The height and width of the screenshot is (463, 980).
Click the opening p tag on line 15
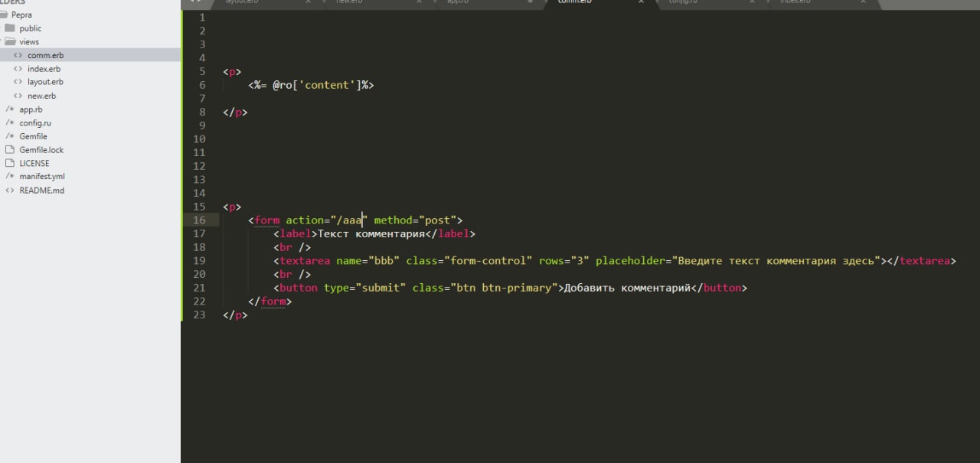232,207
